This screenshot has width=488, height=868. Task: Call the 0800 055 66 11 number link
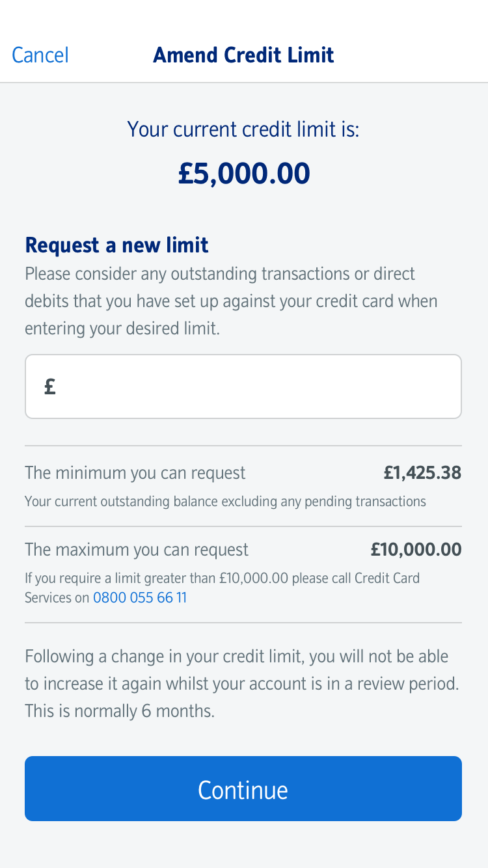[140, 597]
